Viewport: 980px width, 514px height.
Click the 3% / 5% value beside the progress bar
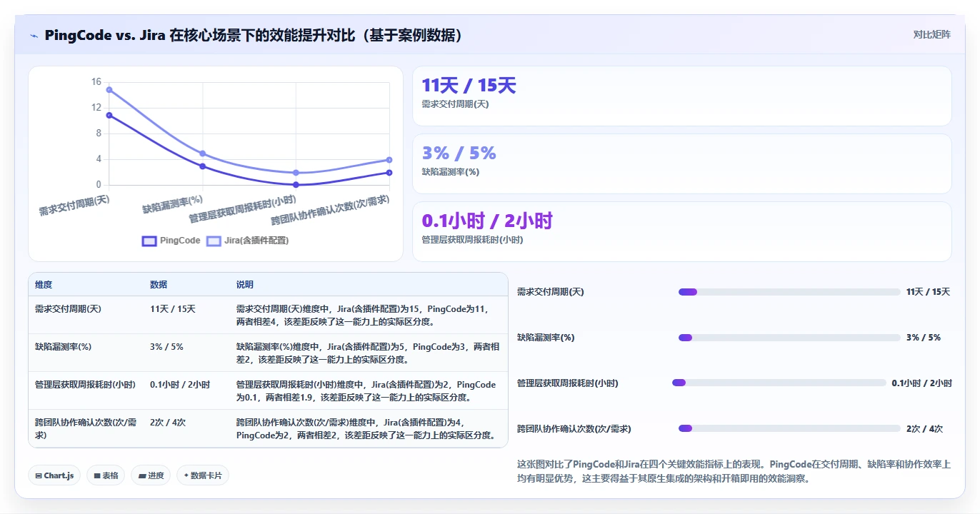(923, 338)
